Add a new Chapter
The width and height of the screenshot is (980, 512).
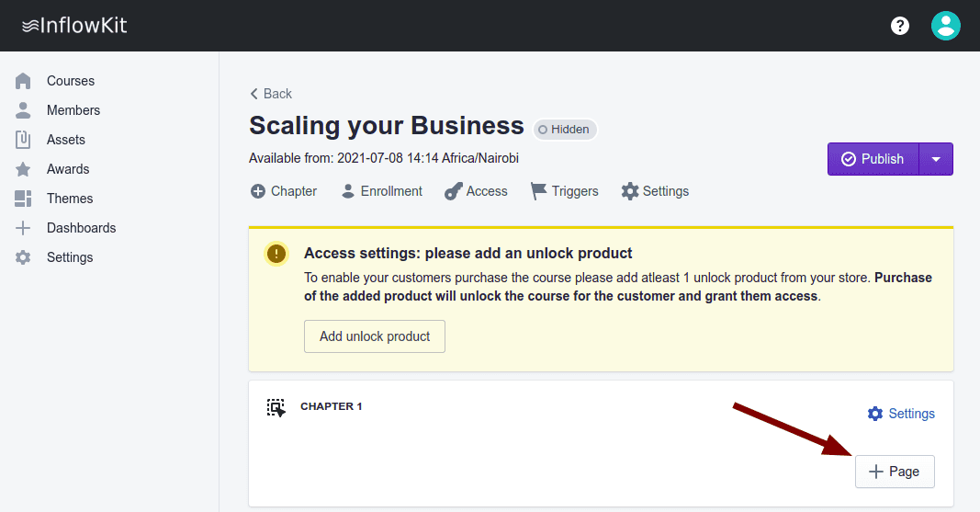(x=283, y=191)
